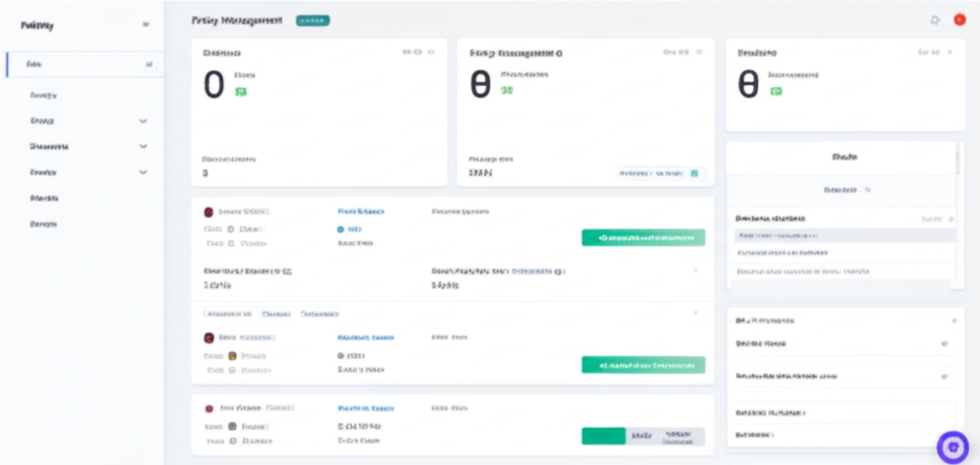Select the highlighted active sidebar item
The width and height of the screenshot is (980, 465).
point(85,64)
